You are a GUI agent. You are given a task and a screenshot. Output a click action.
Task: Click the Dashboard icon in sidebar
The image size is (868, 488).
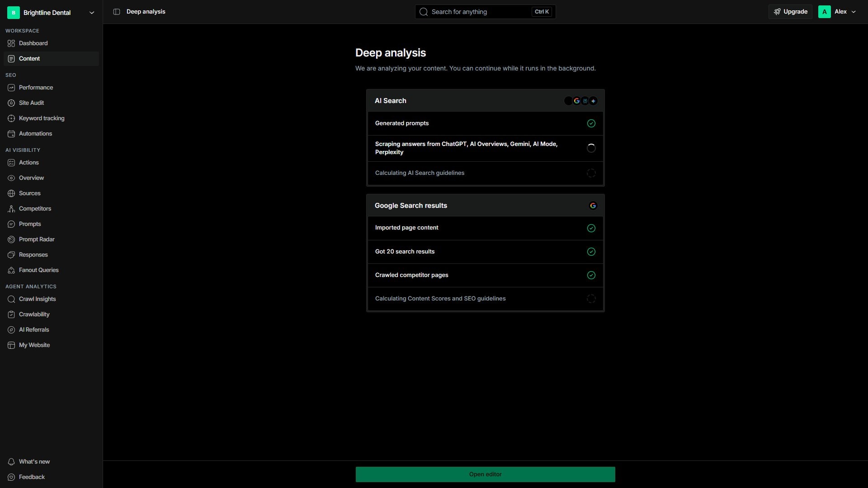pos(11,43)
